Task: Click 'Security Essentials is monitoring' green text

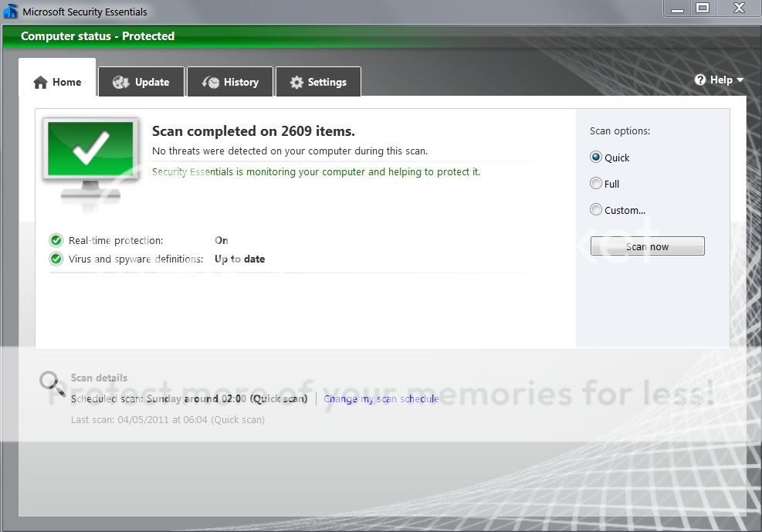Action: pyautogui.click(x=316, y=172)
